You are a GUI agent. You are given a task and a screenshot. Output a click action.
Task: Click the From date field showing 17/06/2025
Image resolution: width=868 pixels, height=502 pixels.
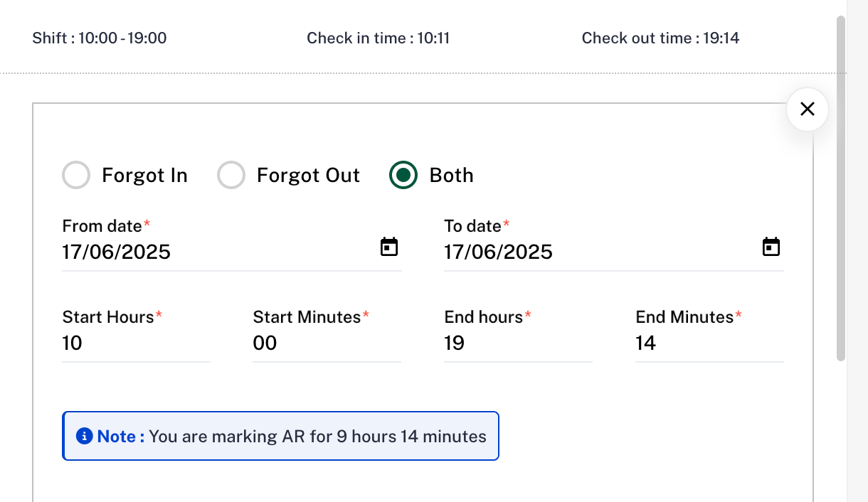232,252
